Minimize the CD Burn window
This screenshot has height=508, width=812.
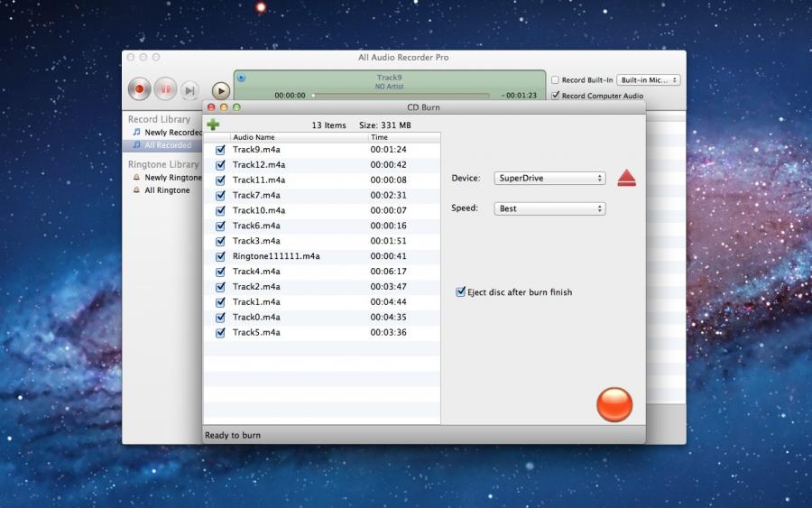pos(224,107)
